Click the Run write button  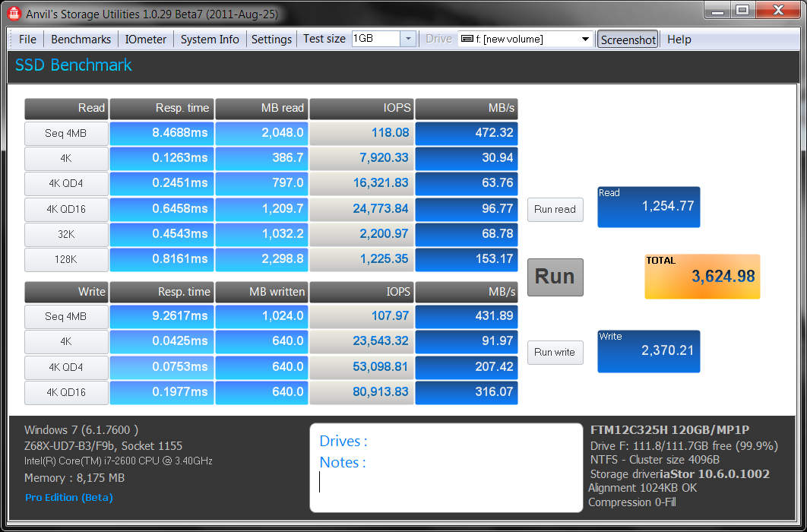point(555,353)
